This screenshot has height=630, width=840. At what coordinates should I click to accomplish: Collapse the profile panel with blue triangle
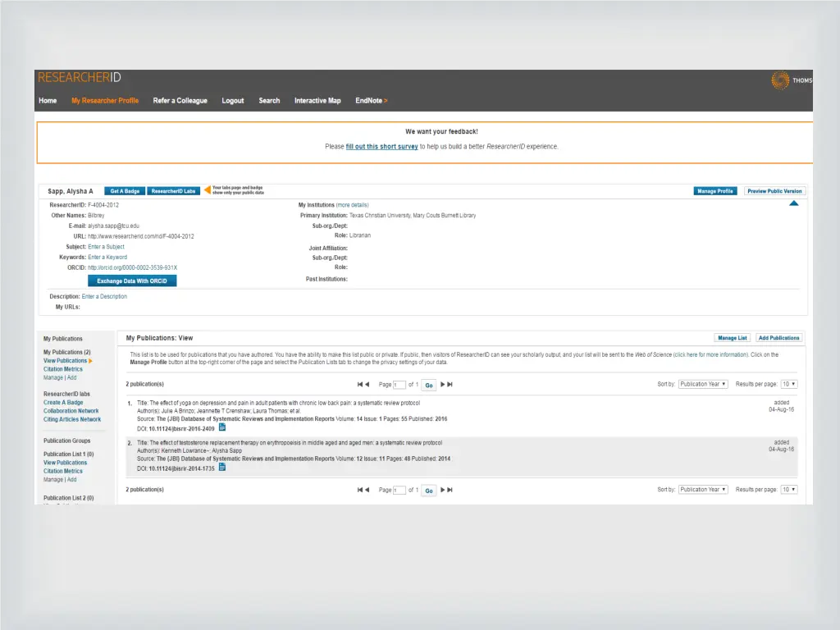click(793, 203)
